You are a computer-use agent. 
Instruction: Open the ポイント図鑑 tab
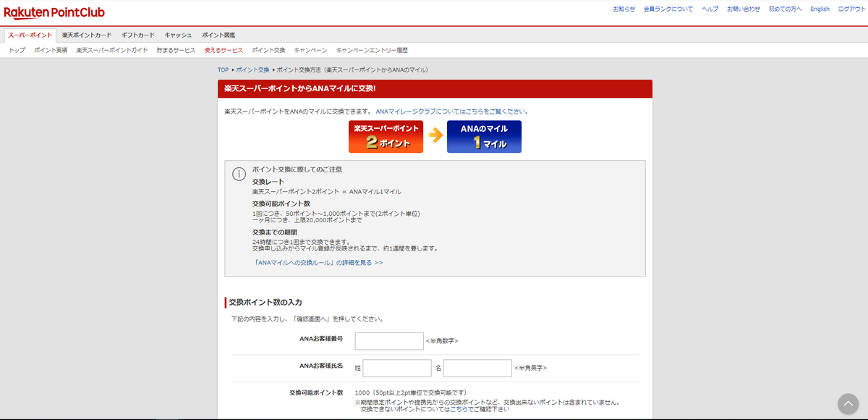point(219,34)
